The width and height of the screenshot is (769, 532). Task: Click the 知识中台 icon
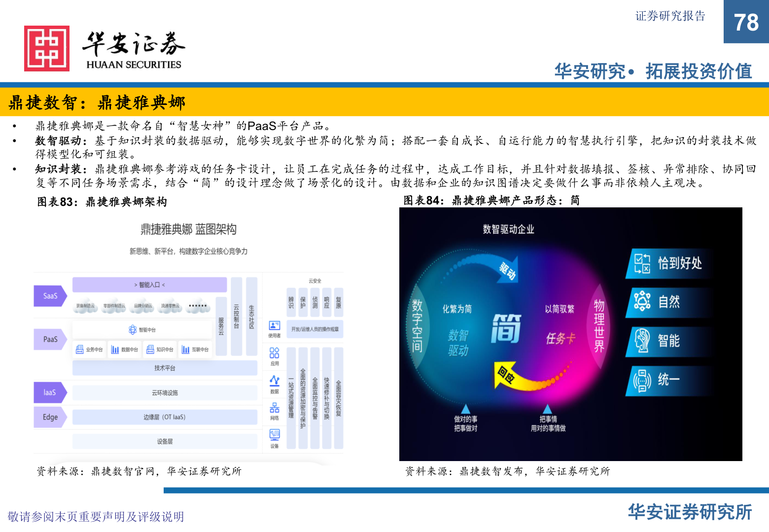(150, 349)
